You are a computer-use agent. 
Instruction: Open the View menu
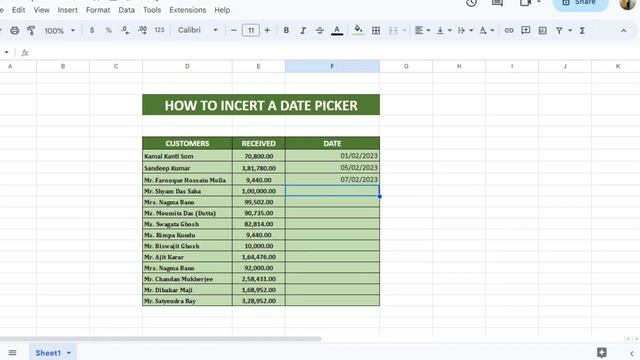pyautogui.click(x=41, y=10)
